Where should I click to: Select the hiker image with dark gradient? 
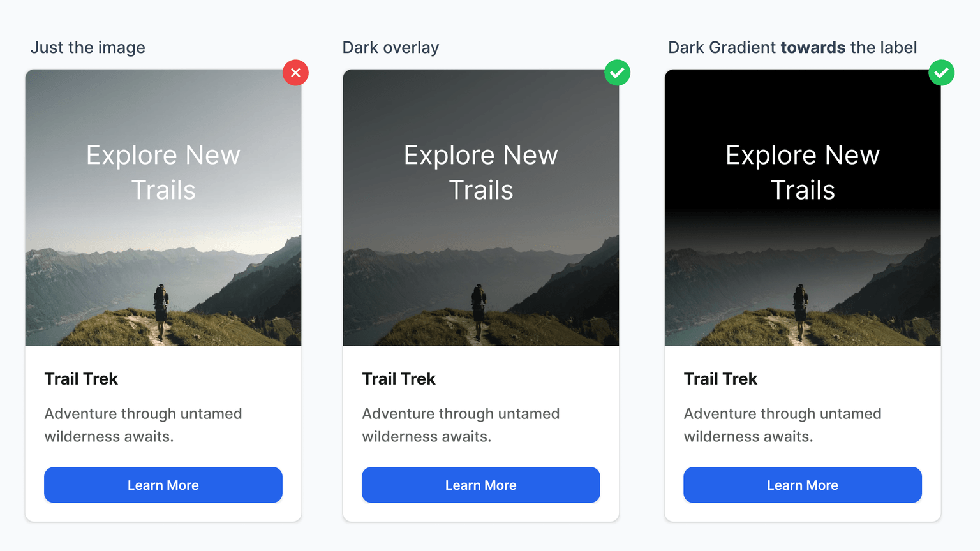point(803,208)
